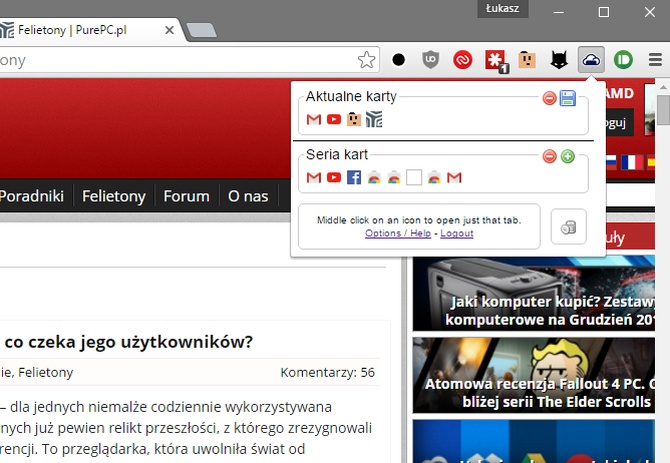Click the uBlock Origin shield extension icon

430,60
